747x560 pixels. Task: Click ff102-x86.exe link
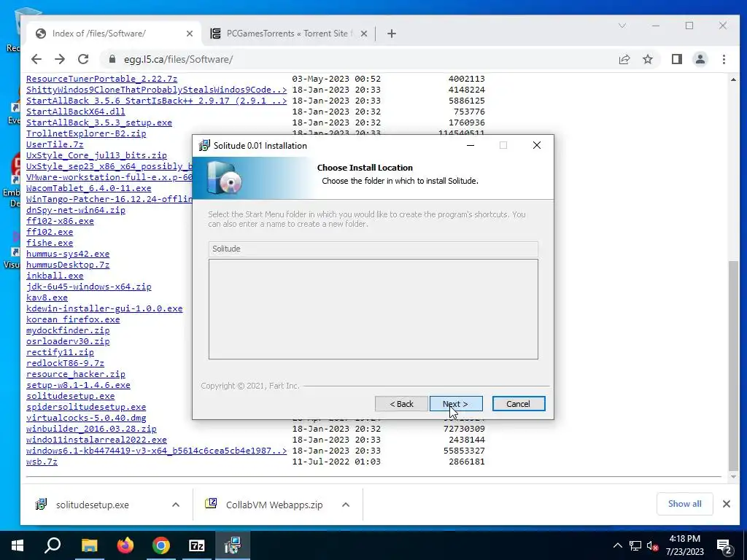tap(60, 221)
